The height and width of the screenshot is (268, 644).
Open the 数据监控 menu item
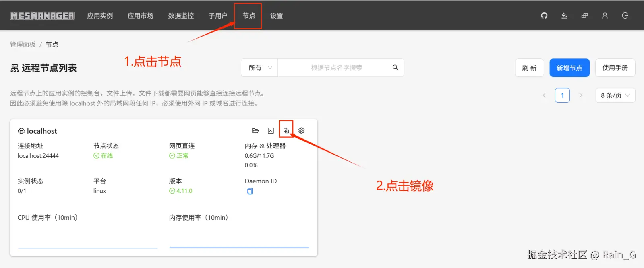(181, 16)
